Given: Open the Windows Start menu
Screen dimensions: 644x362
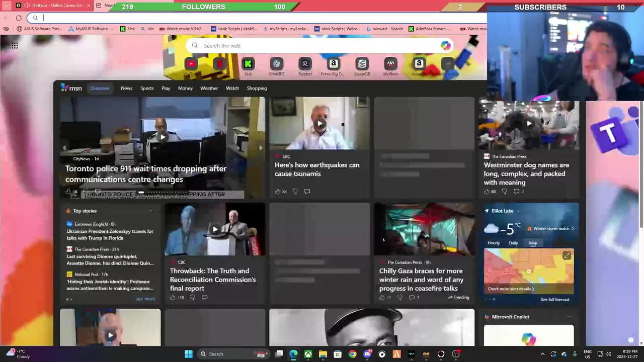Looking at the screenshot, I should pos(189,354).
